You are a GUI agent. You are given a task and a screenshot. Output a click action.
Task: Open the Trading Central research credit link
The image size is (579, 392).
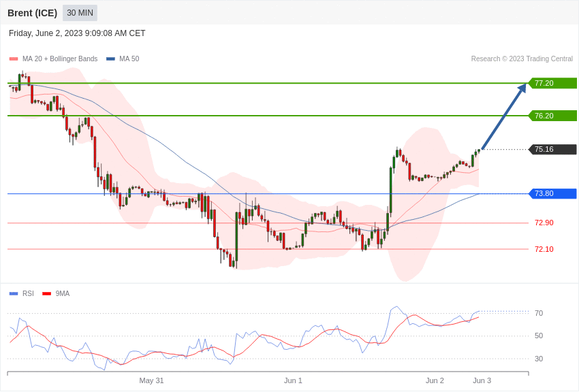(522, 59)
